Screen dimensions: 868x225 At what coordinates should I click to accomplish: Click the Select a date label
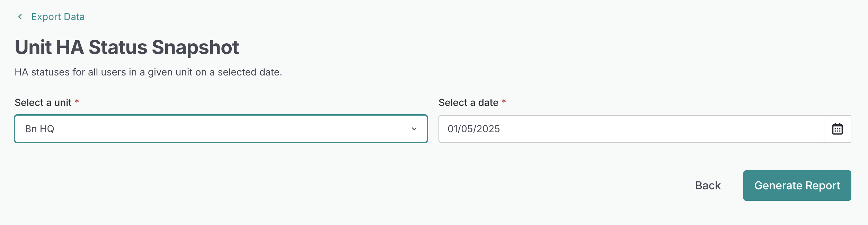pyautogui.click(x=468, y=102)
